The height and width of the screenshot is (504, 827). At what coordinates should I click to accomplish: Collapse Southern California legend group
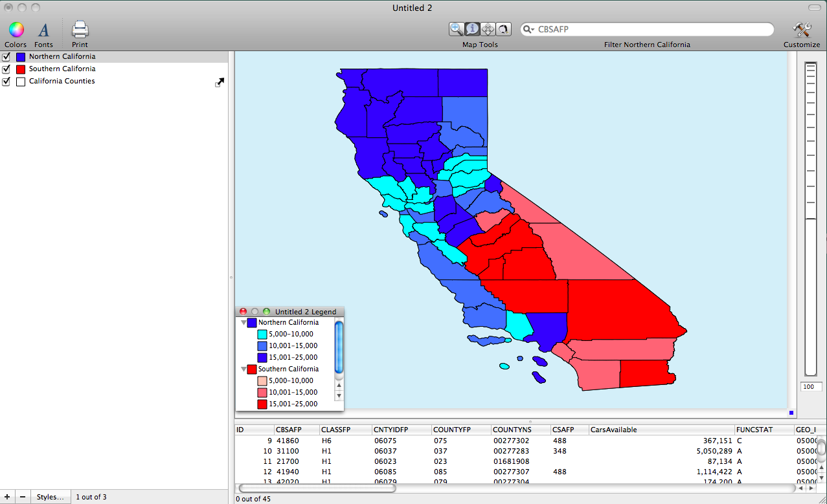click(244, 369)
